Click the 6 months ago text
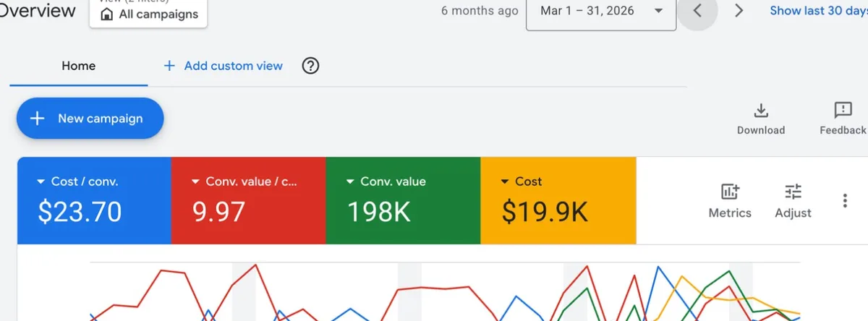The image size is (868, 321). pos(480,11)
